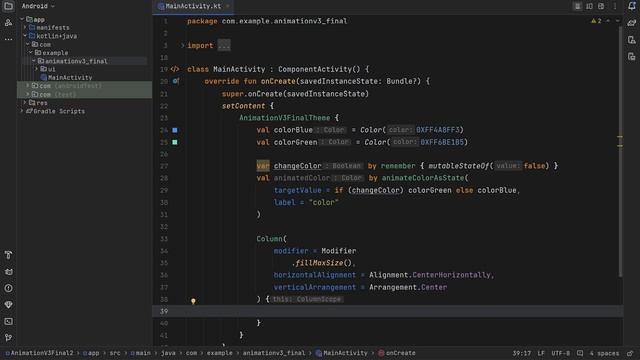This screenshot has width=640, height=360.
Task: Click the status bar icon beside UTF-8
Action: [x=580, y=353]
